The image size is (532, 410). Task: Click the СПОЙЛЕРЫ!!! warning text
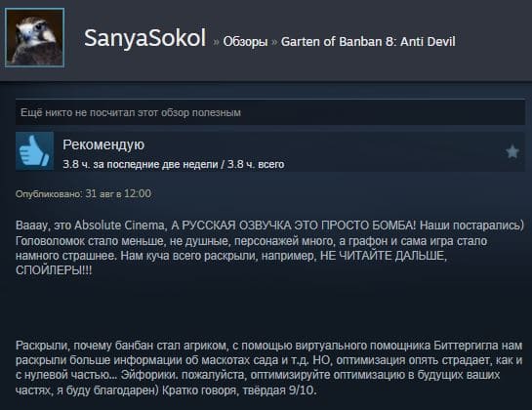pos(54,270)
